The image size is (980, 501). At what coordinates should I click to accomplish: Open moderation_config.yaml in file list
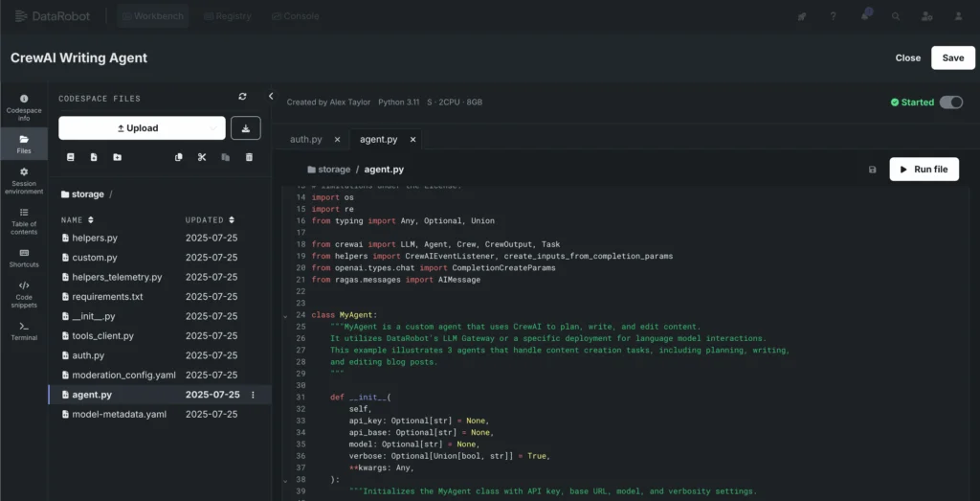click(x=123, y=375)
